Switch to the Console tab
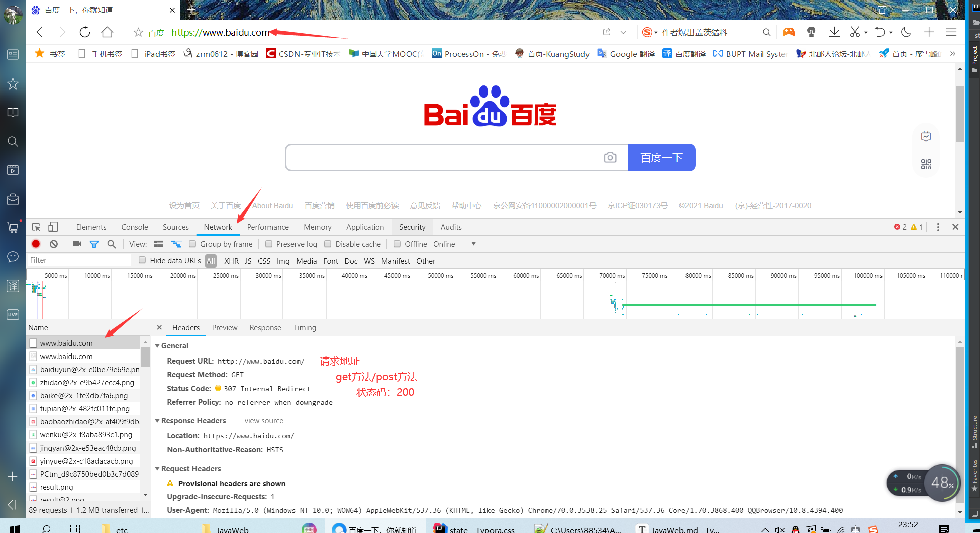The width and height of the screenshot is (980, 533). pos(135,227)
